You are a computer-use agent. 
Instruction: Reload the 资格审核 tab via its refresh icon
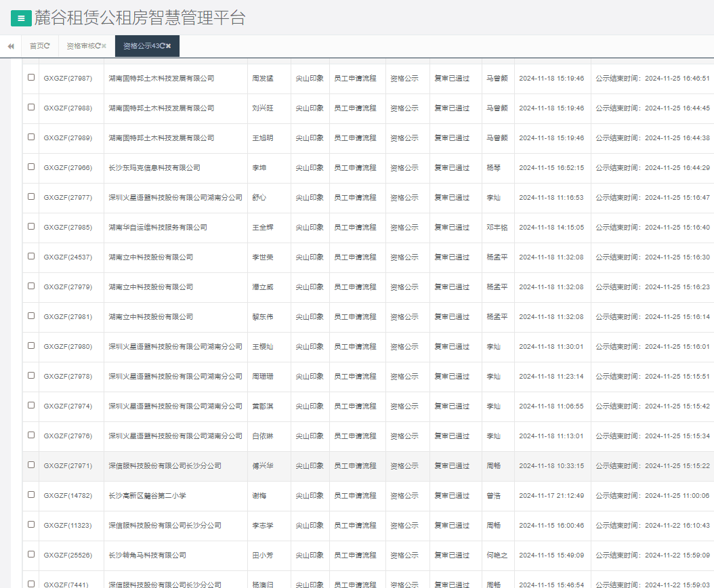(98, 46)
